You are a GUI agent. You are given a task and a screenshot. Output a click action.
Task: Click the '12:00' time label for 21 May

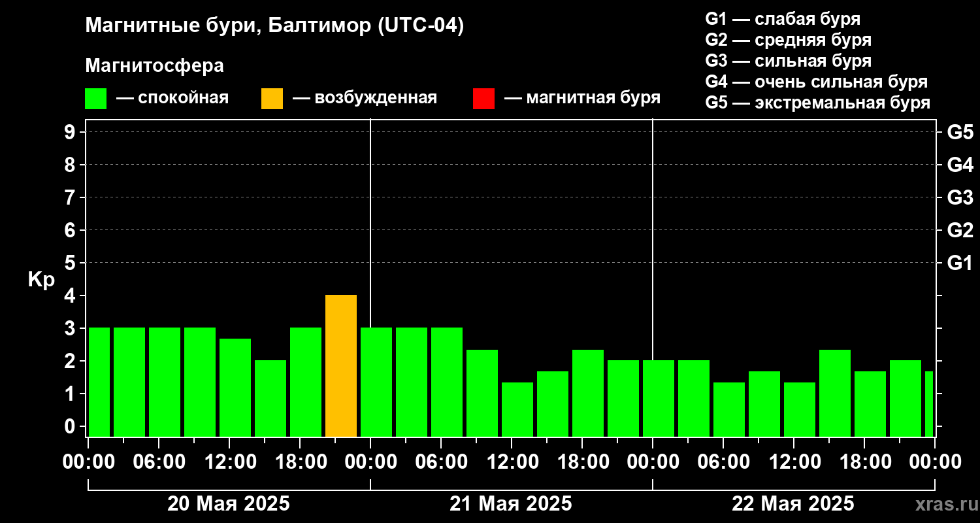(x=512, y=462)
